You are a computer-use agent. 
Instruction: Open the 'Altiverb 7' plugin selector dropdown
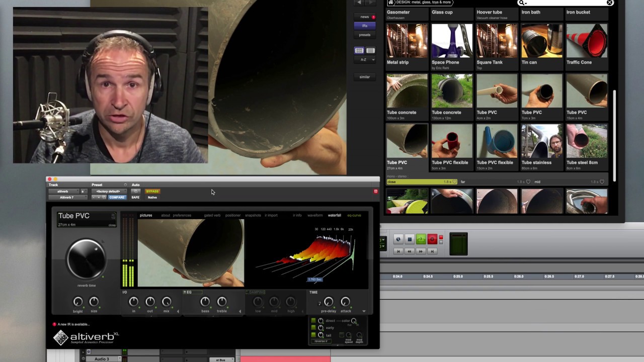tap(67, 197)
